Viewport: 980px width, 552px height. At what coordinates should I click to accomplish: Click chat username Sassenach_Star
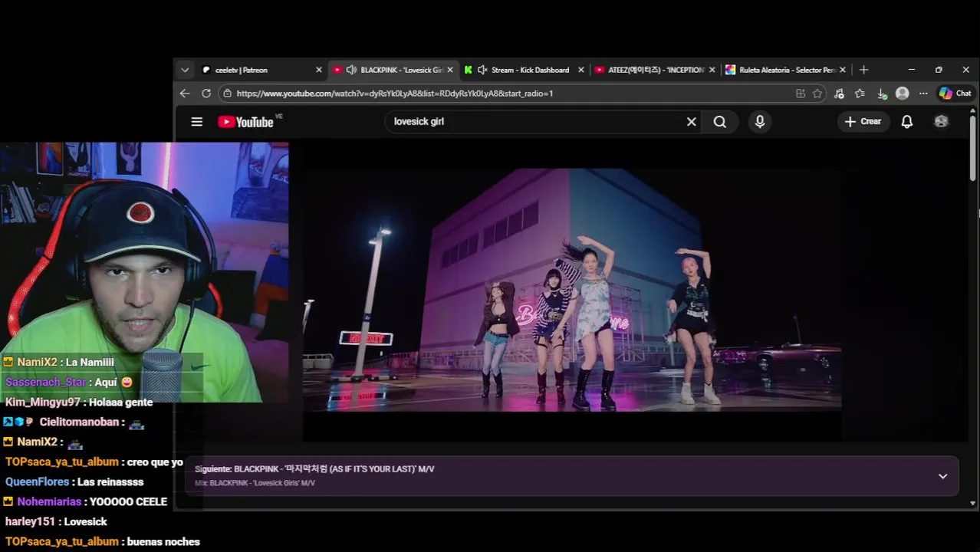(46, 382)
